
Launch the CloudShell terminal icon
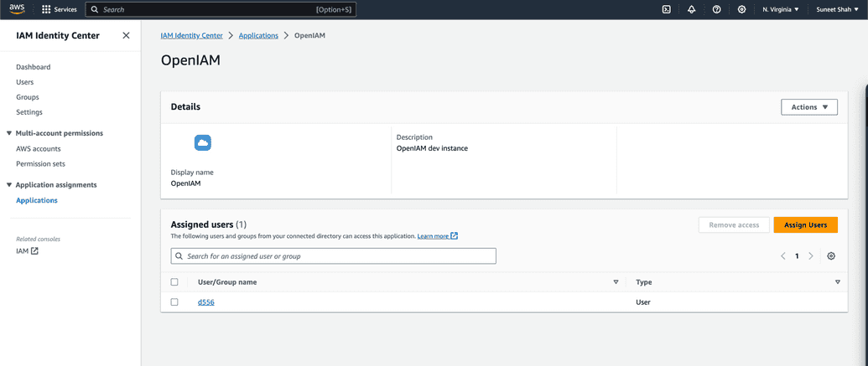pos(666,9)
